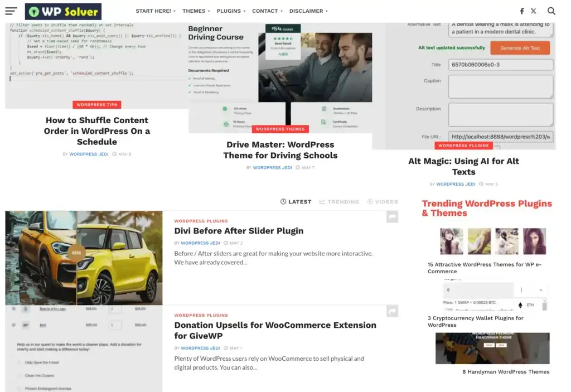Visit WP Solver's Facebook page
Viewport: 571px width, 392px height.
click(521, 11)
